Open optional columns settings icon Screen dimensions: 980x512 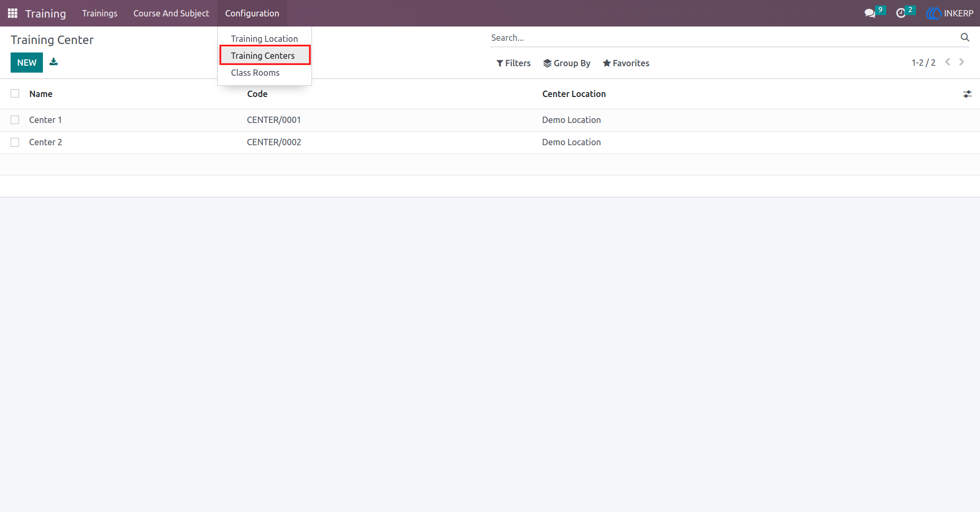click(967, 94)
